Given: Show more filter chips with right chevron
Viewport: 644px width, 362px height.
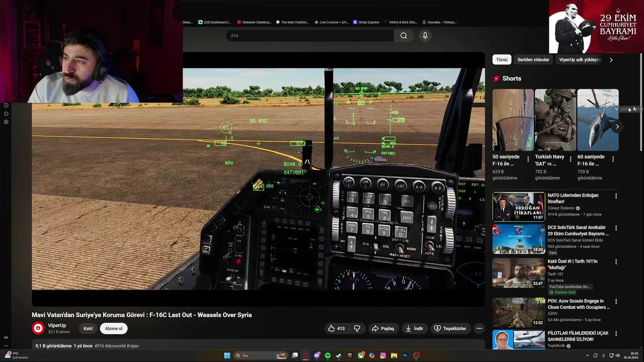Looking at the screenshot, I should click(x=611, y=60).
